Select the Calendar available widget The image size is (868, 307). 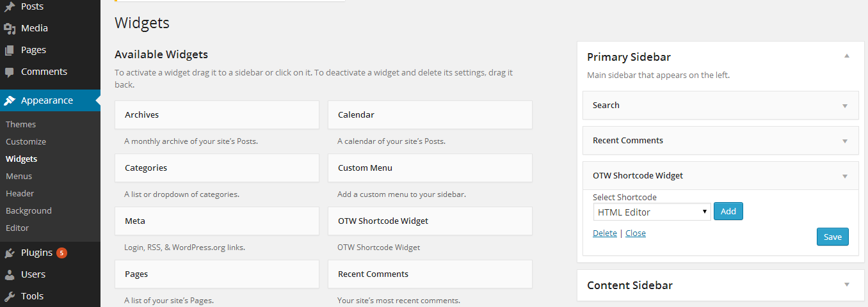coord(430,114)
